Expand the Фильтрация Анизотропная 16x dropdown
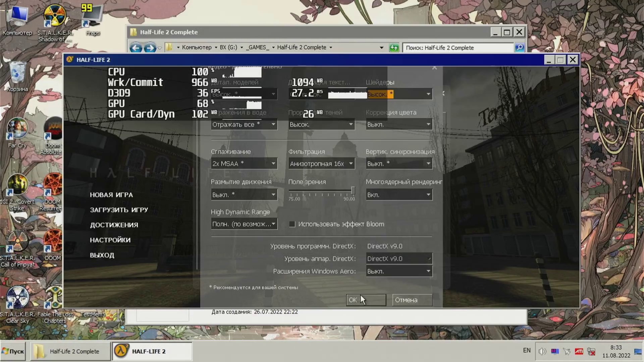 321,164
